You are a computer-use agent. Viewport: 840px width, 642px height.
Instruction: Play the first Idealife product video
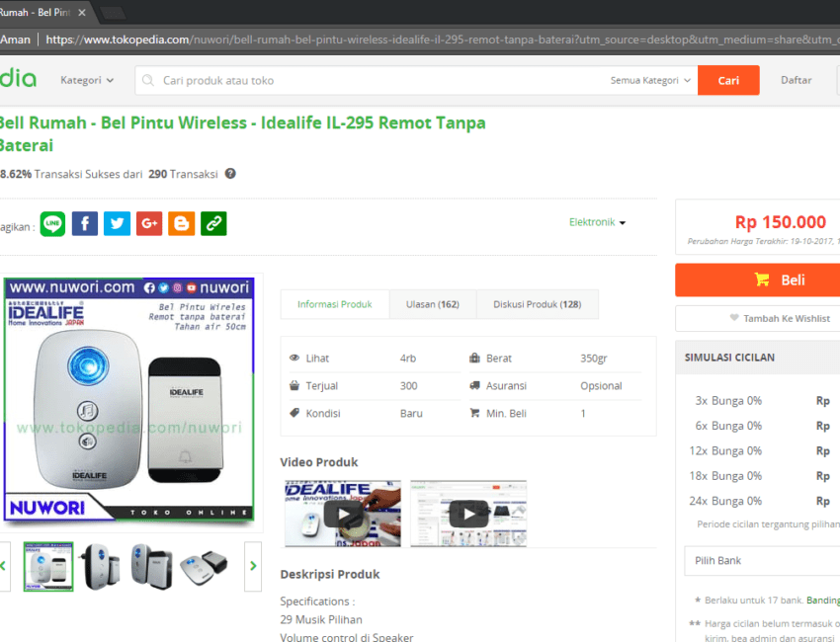[x=343, y=514]
